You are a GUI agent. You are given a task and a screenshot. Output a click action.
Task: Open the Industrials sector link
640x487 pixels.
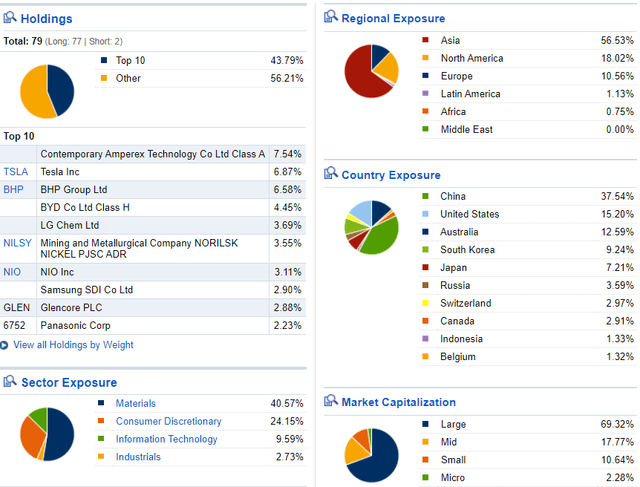click(138, 457)
